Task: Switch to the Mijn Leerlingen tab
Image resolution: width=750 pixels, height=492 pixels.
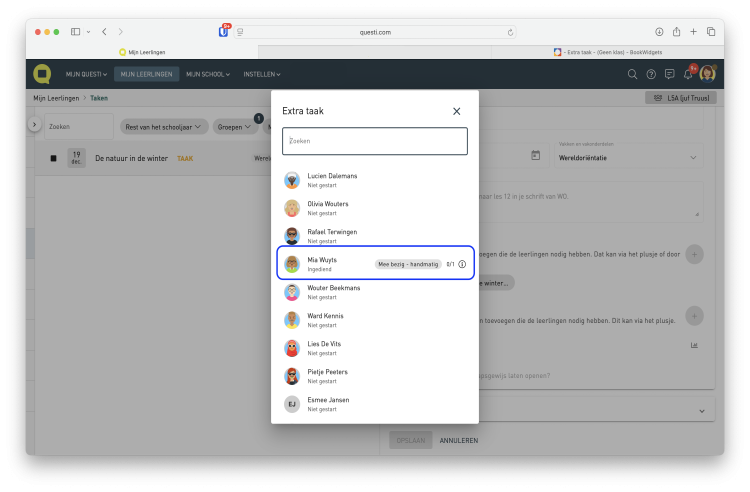Action: [142, 52]
